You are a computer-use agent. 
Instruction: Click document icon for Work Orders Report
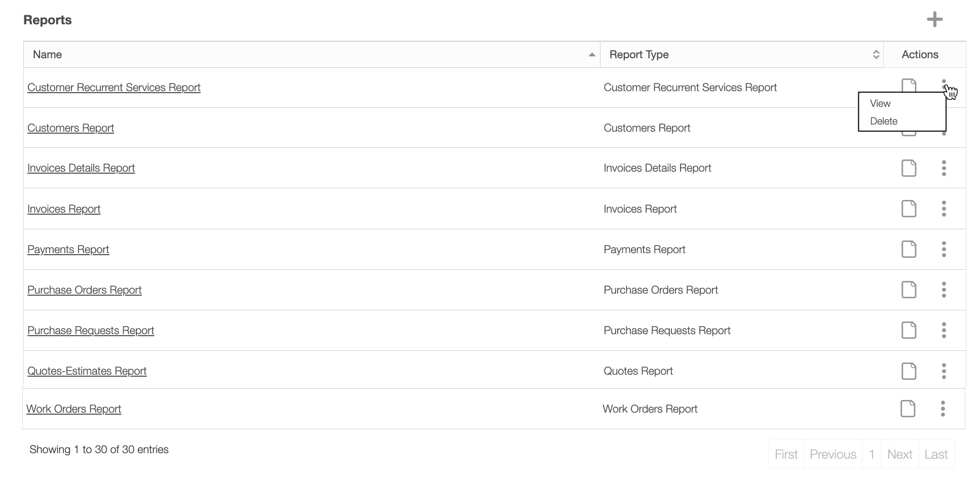[x=908, y=409]
